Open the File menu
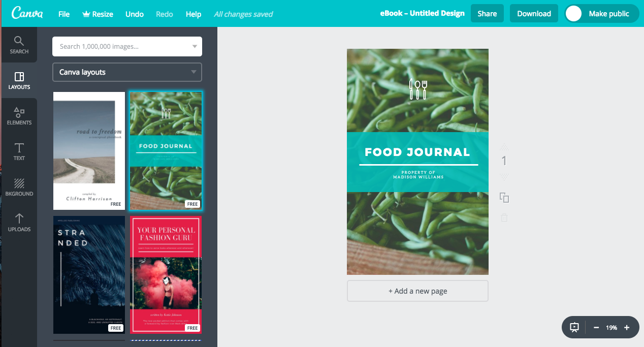This screenshot has height=347, width=644. tap(64, 14)
